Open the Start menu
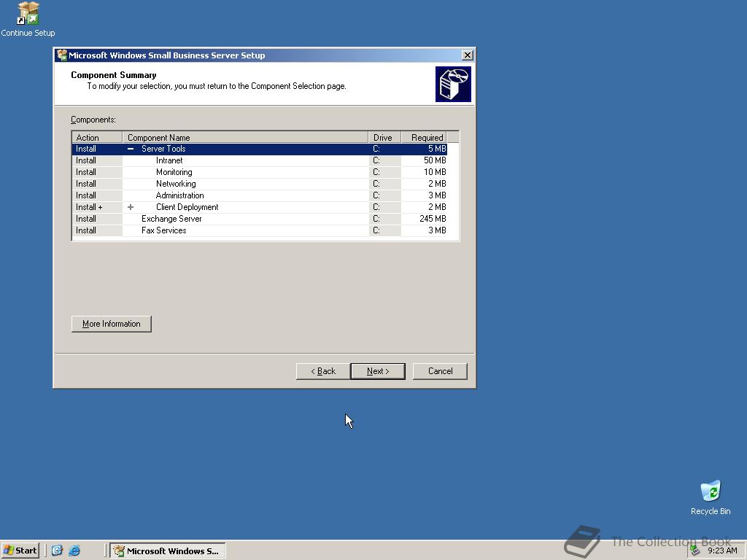The width and height of the screenshot is (747, 560). click(20, 551)
